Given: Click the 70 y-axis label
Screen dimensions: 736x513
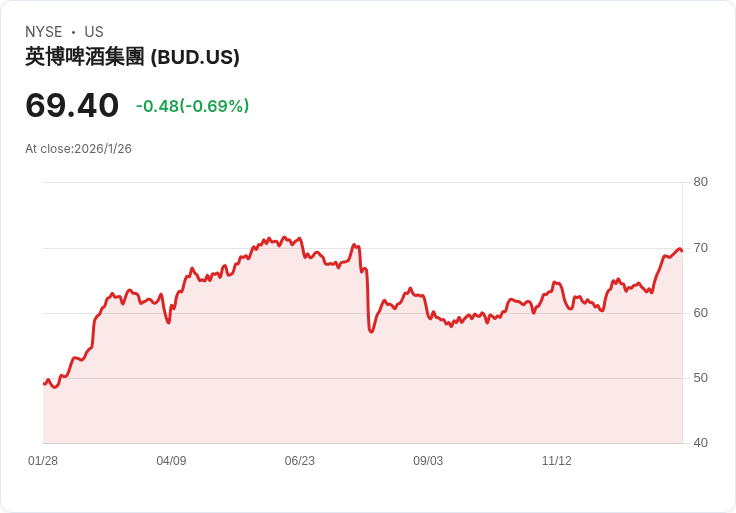Looking at the screenshot, I should click(x=701, y=247).
